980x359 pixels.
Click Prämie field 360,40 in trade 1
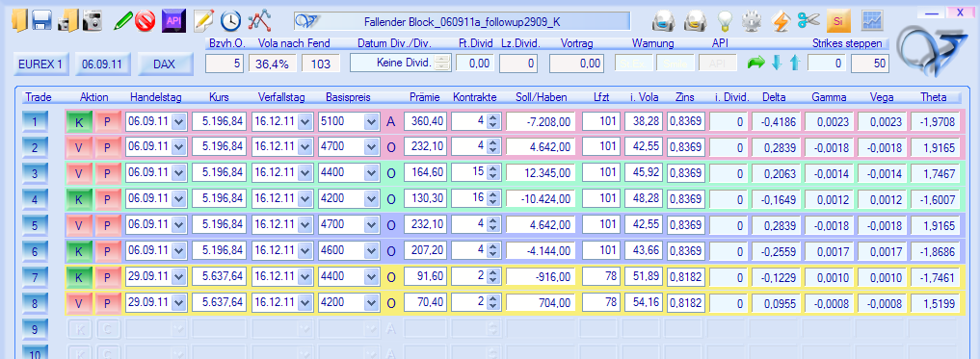tap(425, 121)
